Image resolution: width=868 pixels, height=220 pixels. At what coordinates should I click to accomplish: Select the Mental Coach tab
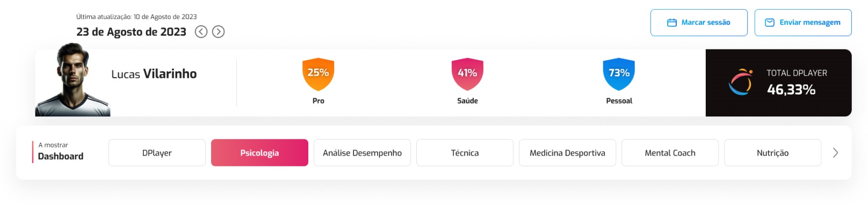[x=670, y=153]
